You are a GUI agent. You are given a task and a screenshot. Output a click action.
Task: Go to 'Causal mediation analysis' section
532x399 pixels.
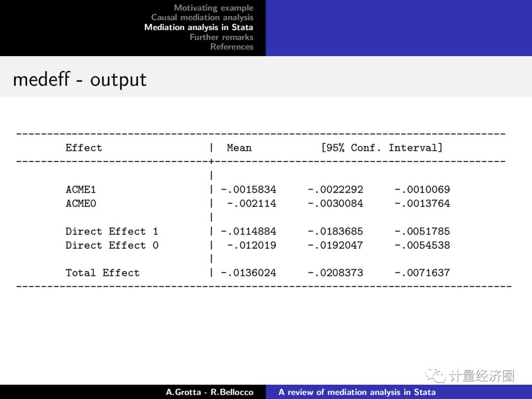coord(202,17)
